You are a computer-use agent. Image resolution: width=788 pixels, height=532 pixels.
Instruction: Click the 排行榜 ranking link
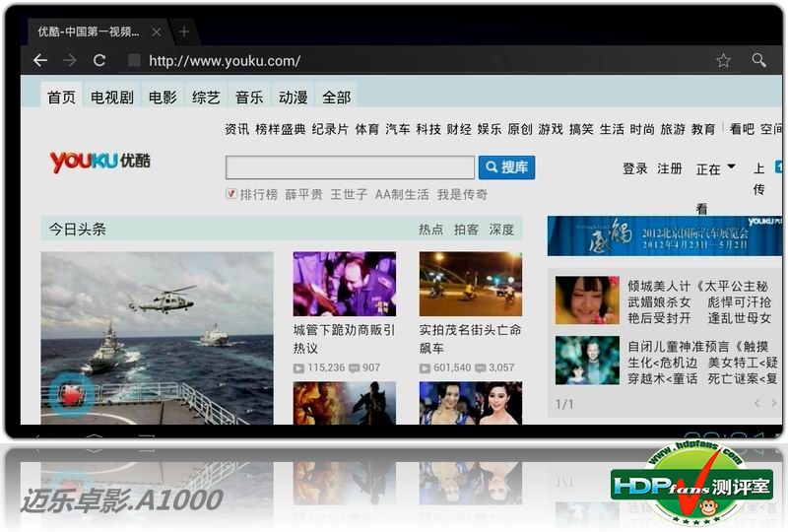pos(259,195)
